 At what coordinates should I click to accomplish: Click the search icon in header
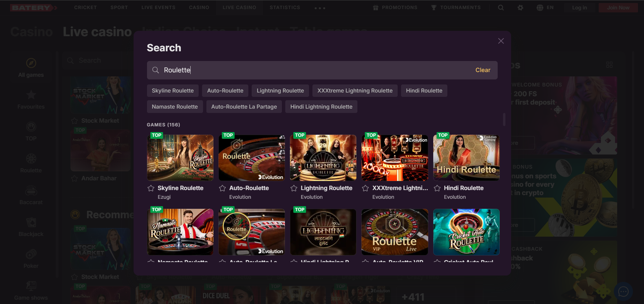pyautogui.click(x=501, y=8)
